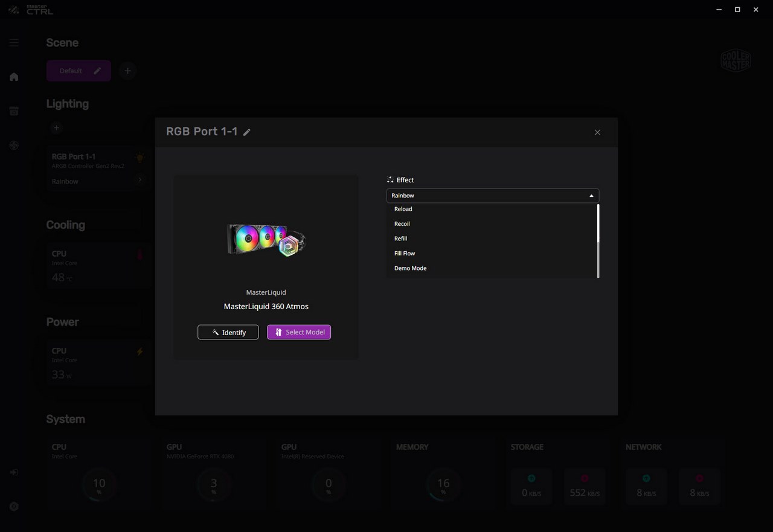Click the light bulb icon on RGB Port 1-1 card

140,158
